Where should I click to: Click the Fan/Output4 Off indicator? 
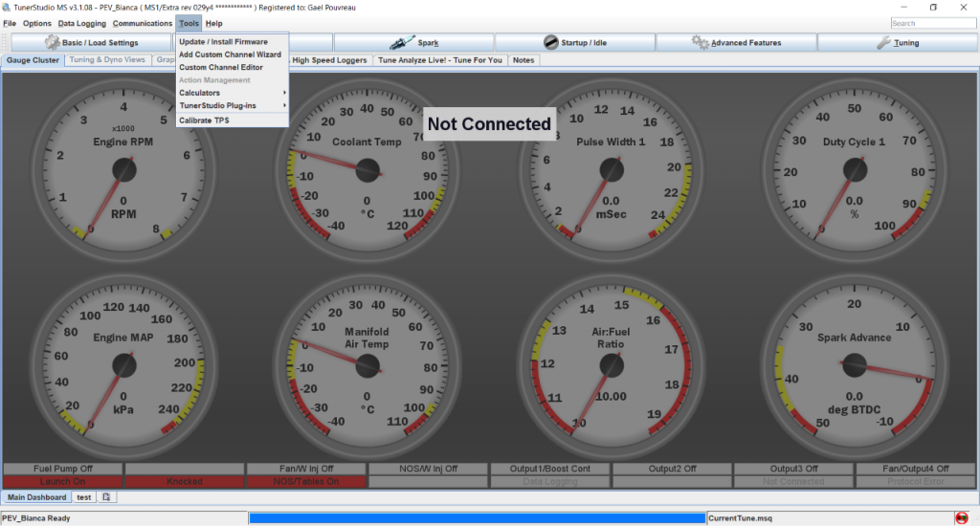[x=916, y=469]
